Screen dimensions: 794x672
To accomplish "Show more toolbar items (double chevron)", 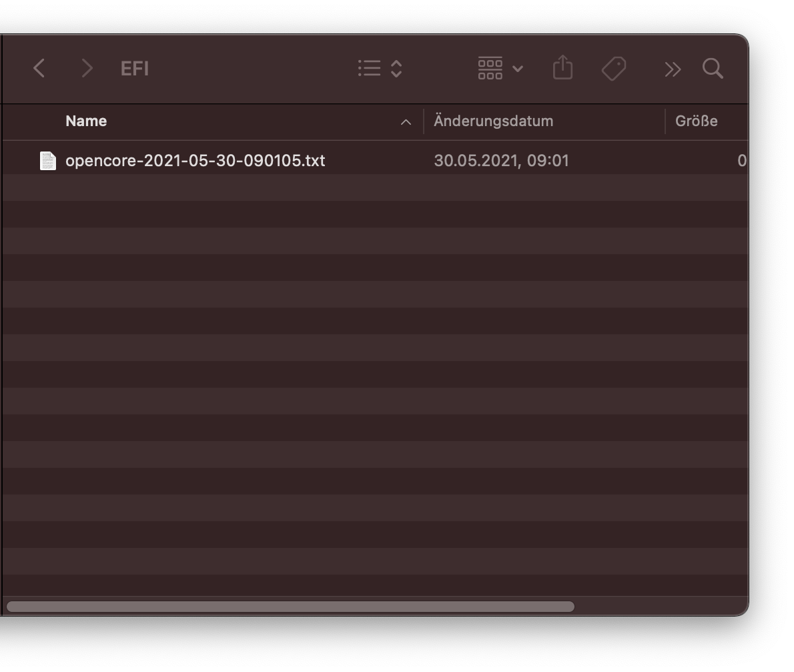I will coord(673,69).
